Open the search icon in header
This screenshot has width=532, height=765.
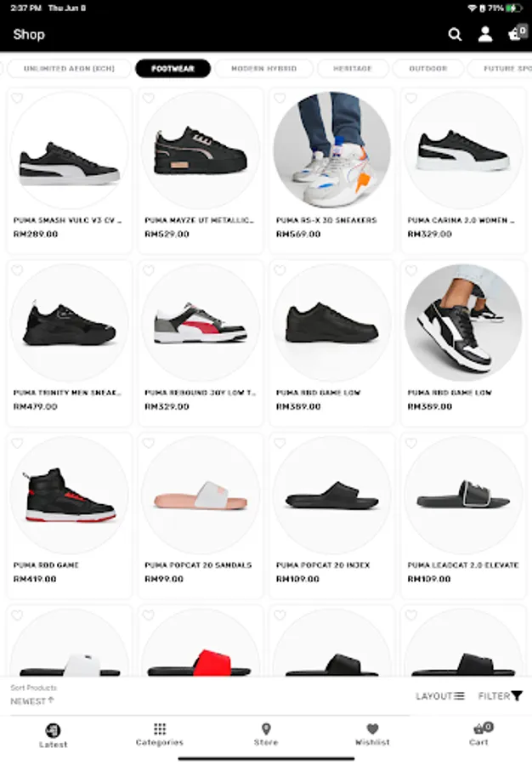455,35
